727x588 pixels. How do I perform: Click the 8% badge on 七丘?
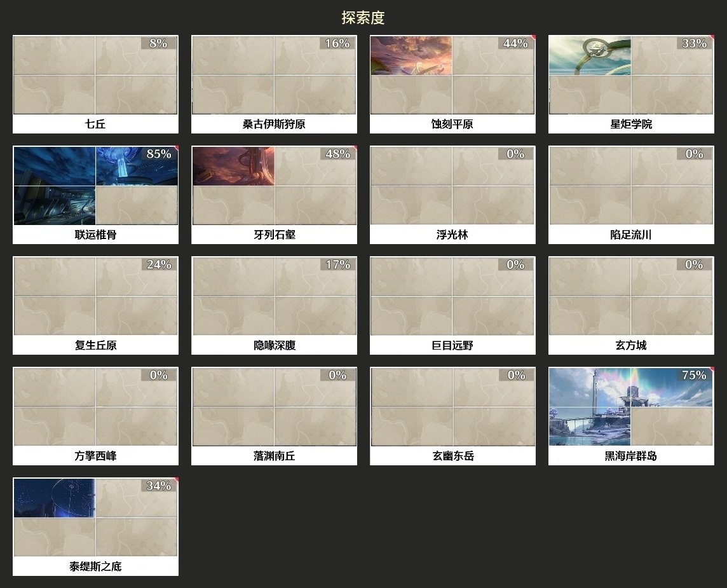[x=159, y=43]
